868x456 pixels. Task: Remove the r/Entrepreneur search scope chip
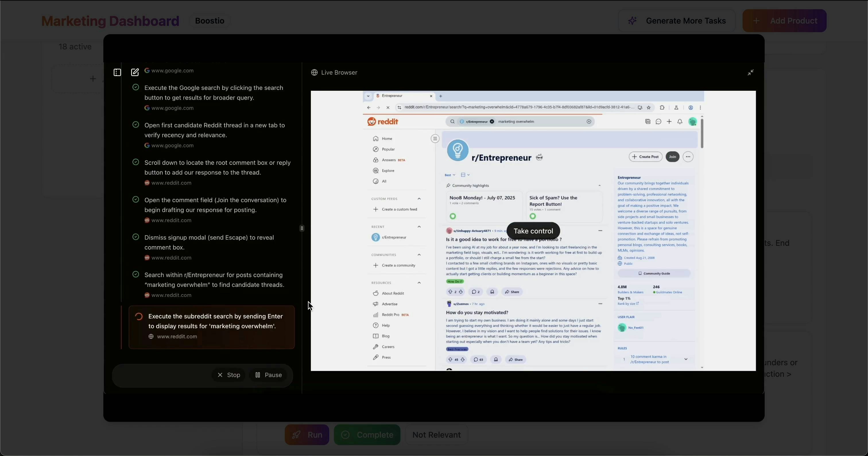tap(492, 122)
